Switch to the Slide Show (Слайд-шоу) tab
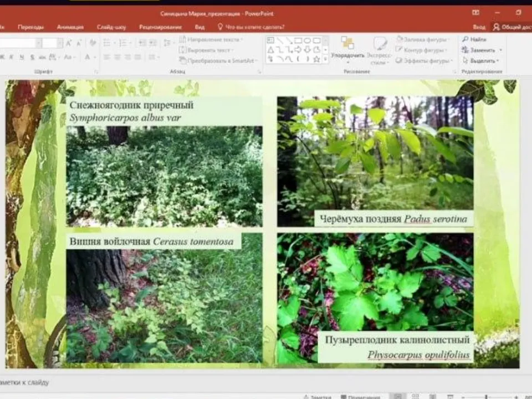The width and height of the screenshot is (532, 399). (111, 27)
